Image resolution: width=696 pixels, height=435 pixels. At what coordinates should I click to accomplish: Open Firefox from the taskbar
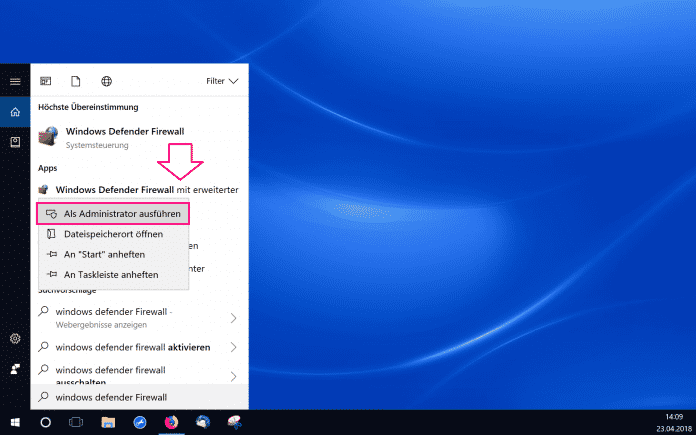point(171,422)
